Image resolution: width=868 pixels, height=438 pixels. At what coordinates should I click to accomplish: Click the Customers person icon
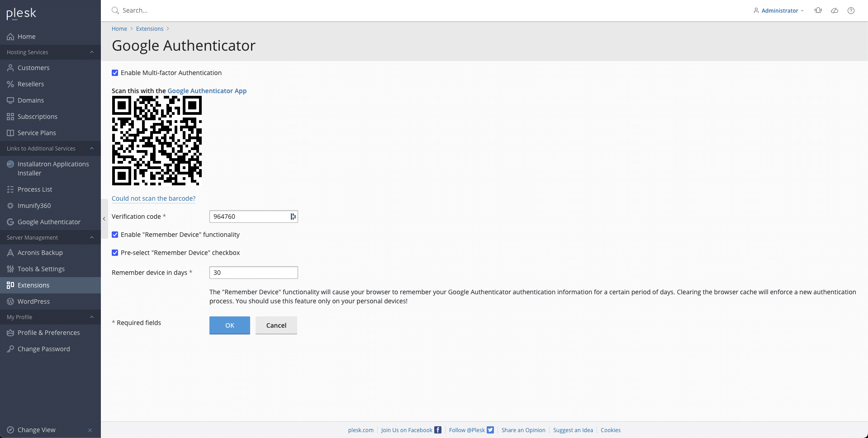pos(10,68)
